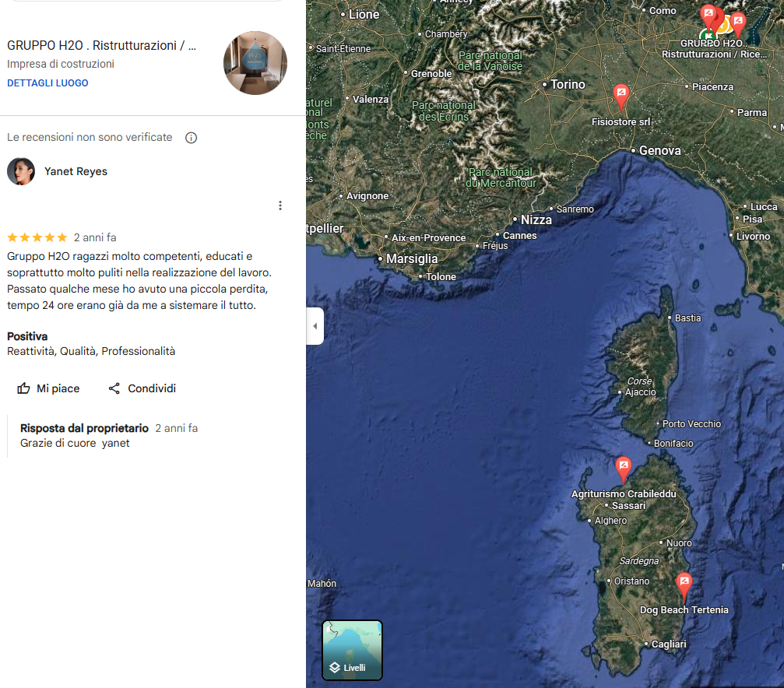Click the Bastia label on map
The height and width of the screenshot is (688, 784).
[x=687, y=318]
